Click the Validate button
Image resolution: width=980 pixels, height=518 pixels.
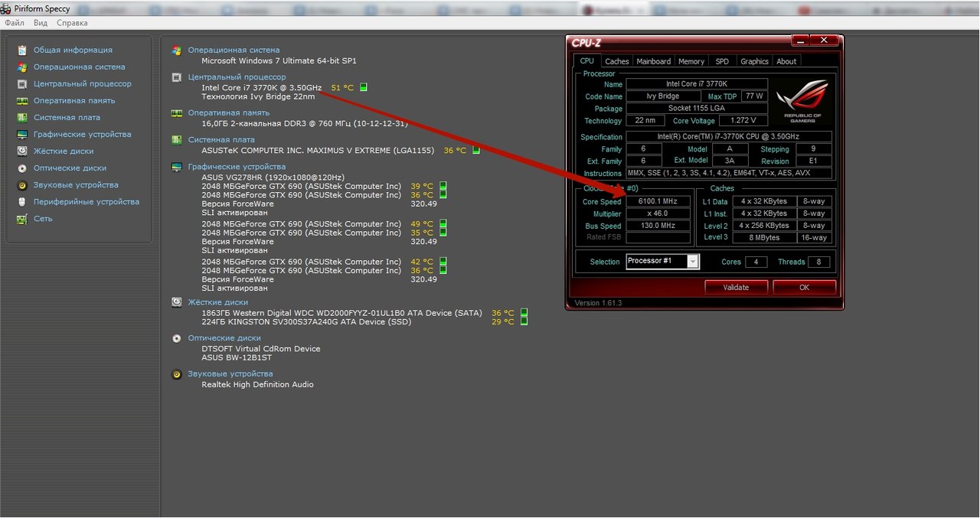coord(737,288)
